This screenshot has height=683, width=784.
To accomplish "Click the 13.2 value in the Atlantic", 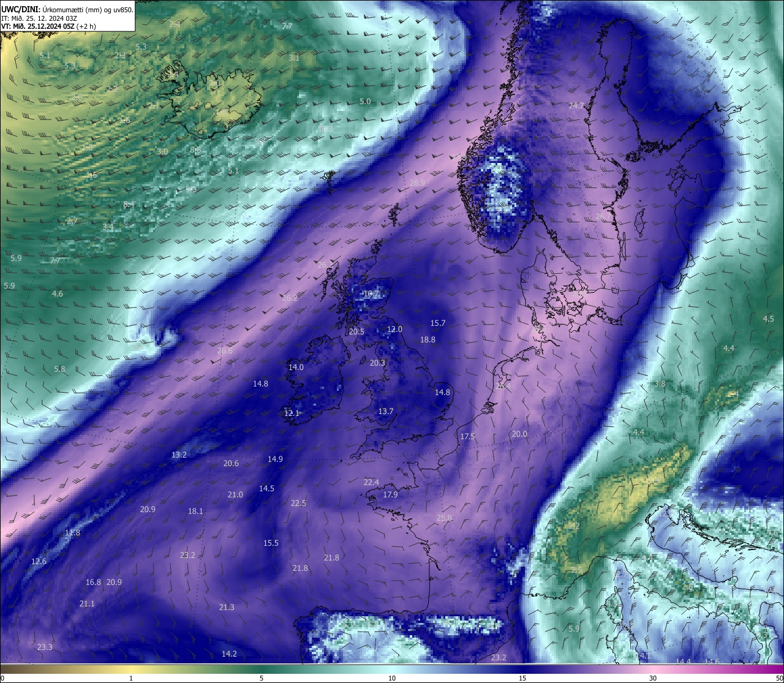I will [179, 455].
